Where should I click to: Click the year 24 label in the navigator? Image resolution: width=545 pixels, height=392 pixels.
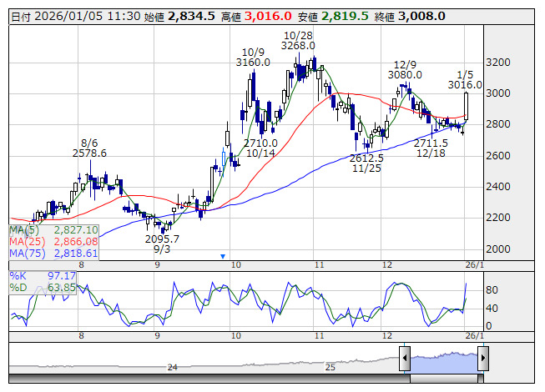point(173,367)
